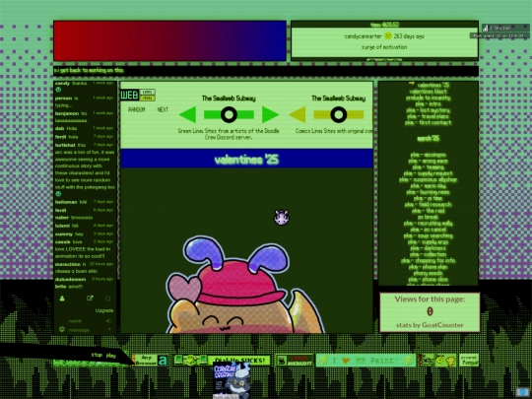Click the page views counter number
The height and width of the screenshot is (399, 532).
point(430,311)
